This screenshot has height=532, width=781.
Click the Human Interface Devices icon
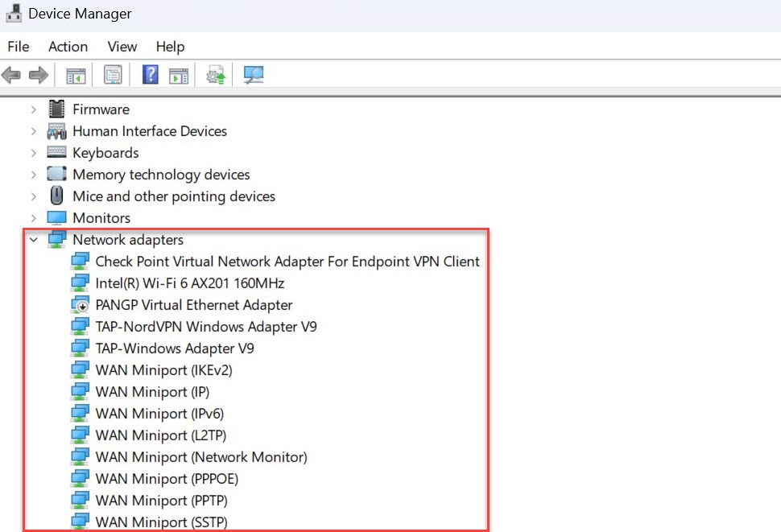[x=56, y=131]
